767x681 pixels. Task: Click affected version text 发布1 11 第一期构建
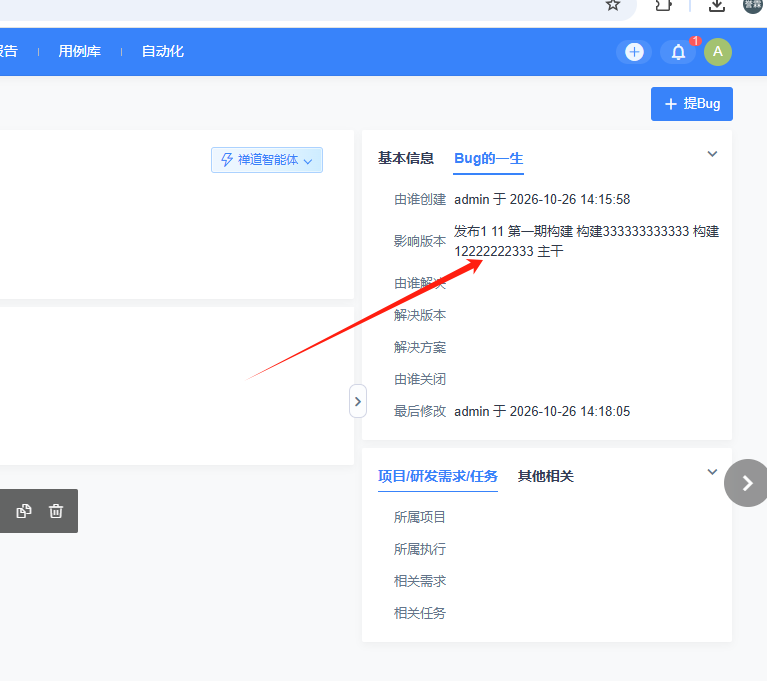pos(513,231)
